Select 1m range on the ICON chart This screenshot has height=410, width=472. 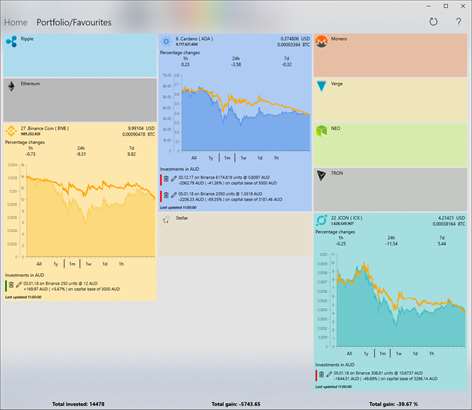pyautogui.click(x=383, y=353)
